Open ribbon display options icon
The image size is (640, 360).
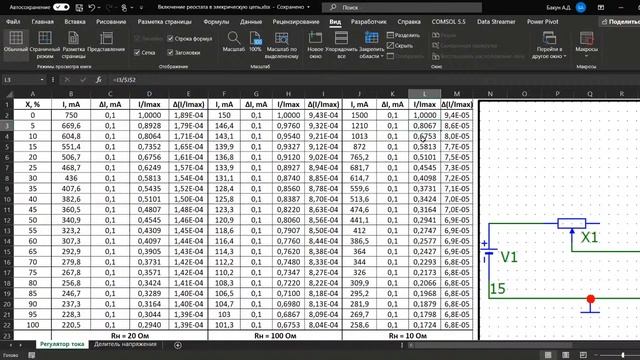click(601, 7)
